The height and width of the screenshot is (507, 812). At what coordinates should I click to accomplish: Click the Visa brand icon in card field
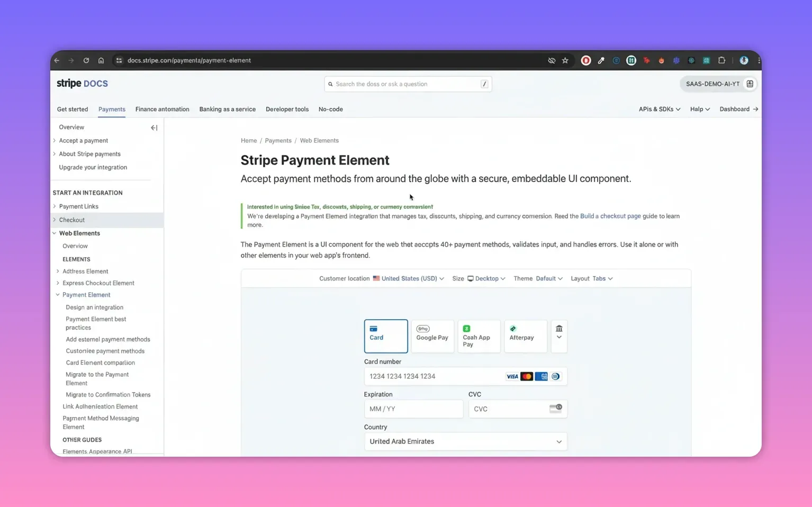(x=511, y=376)
